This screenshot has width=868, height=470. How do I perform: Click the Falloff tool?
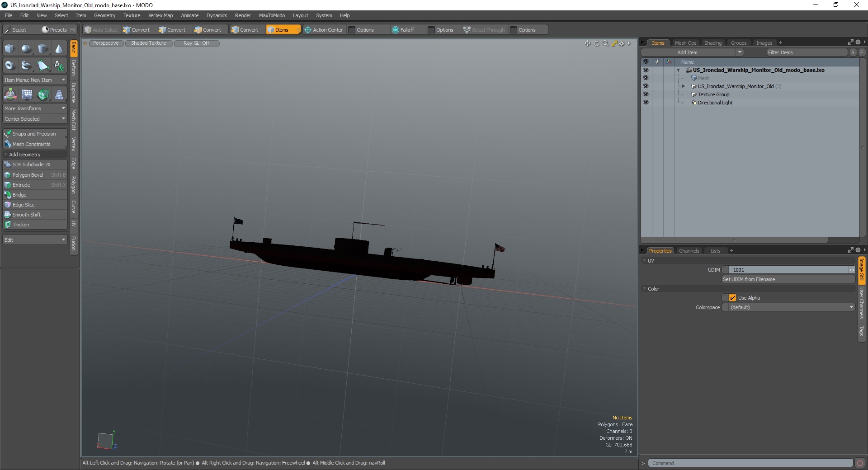(403, 30)
